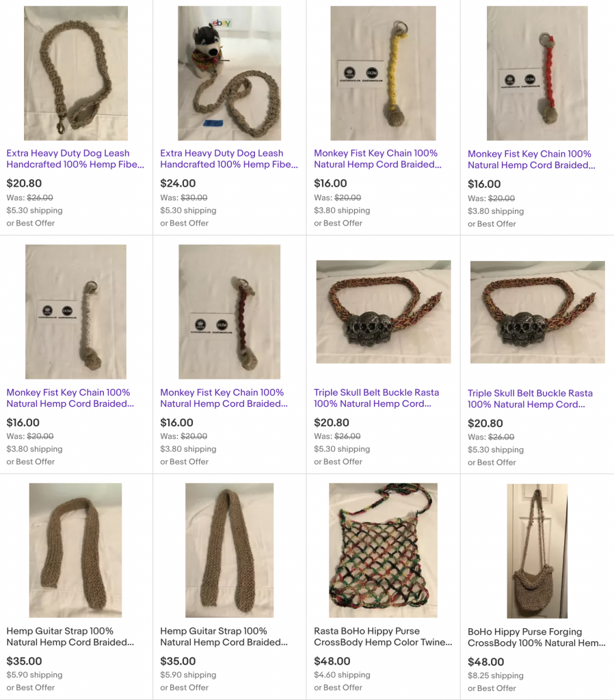Open second Triple Skull Belt Buckle Rasta title
The width and height of the screenshot is (614, 700).
point(530,399)
